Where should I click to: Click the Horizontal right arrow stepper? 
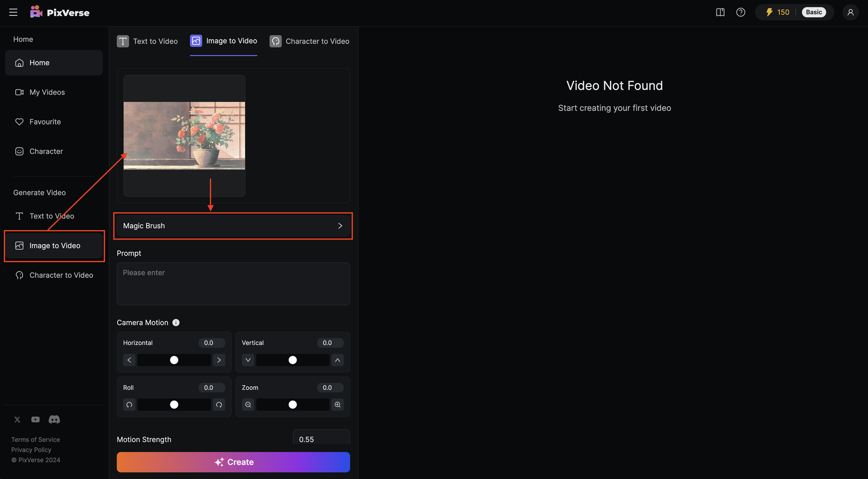(x=219, y=360)
